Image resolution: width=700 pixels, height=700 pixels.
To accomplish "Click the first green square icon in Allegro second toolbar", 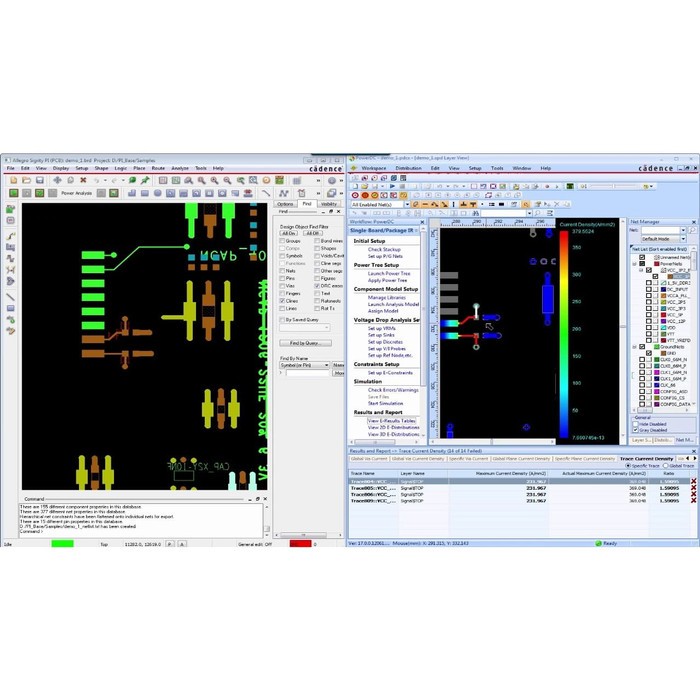I will click(x=14, y=193).
